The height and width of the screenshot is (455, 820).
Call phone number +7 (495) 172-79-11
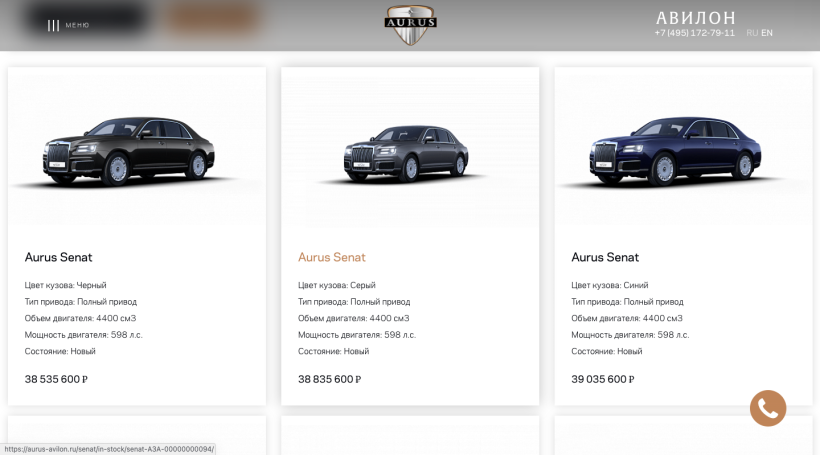[694, 33]
